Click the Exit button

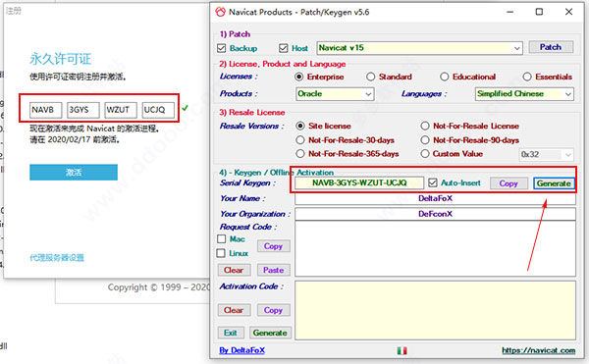click(231, 333)
